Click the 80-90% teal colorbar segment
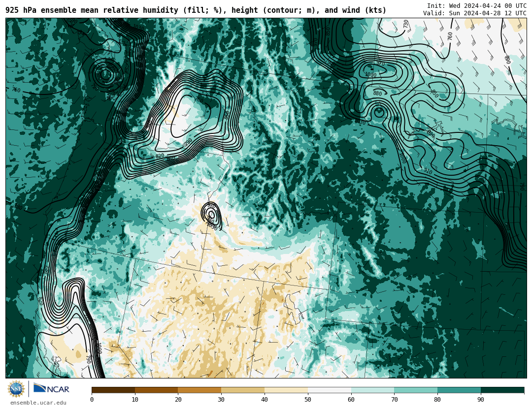The image size is (532, 409). pos(459,390)
